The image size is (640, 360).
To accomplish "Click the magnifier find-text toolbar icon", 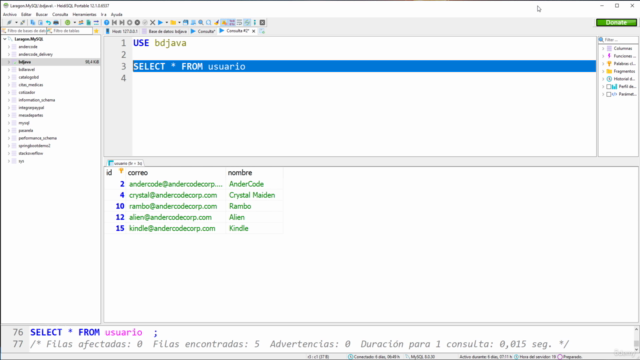I will click(x=200, y=22).
